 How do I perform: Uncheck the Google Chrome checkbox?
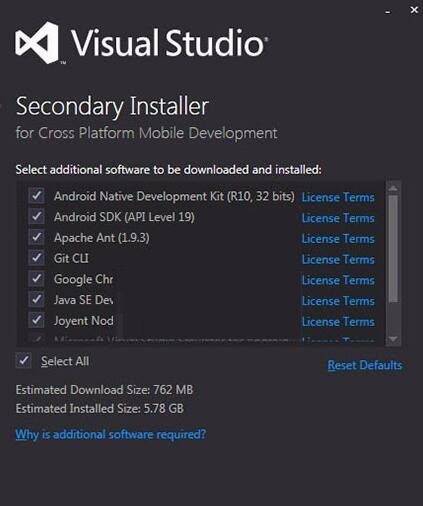pyautogui.click(x=36, y=278)
